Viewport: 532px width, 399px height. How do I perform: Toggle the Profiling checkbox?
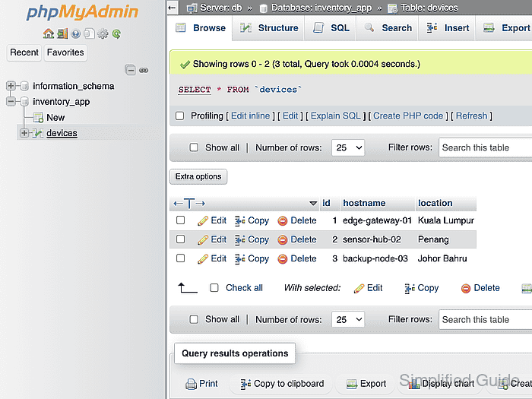(180, 116)
